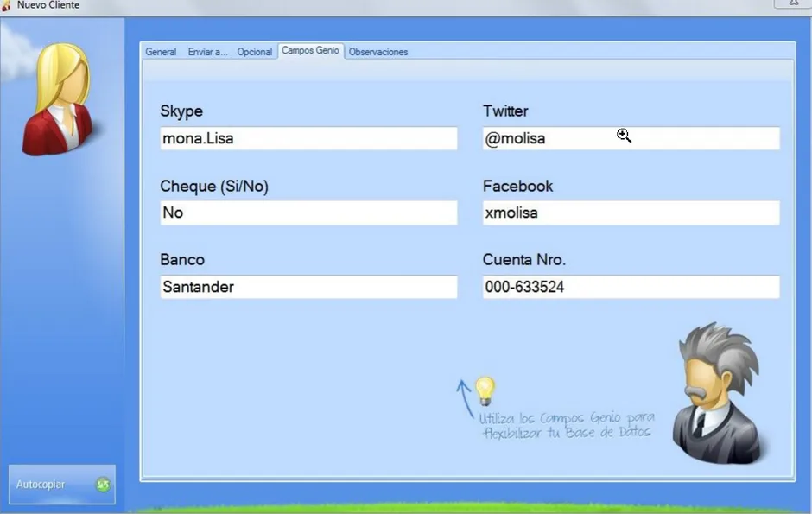Click the Nuevo Cliente title text
The width and height of the screenshot is (812, 514).
[48, 5]
